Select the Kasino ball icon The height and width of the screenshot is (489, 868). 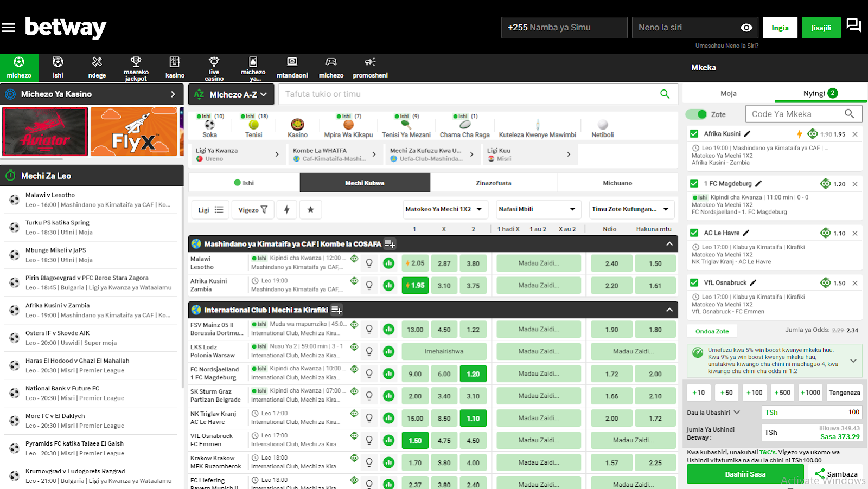click(x=297, y=125)
